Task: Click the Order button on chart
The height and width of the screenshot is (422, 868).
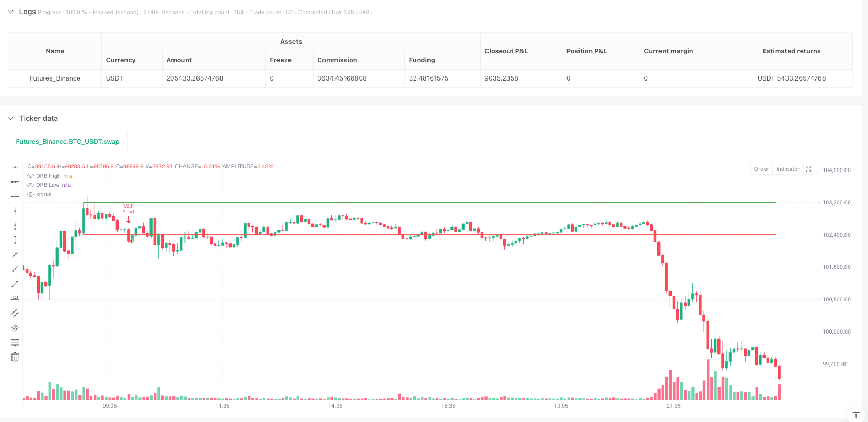Action: click(761, 169)
